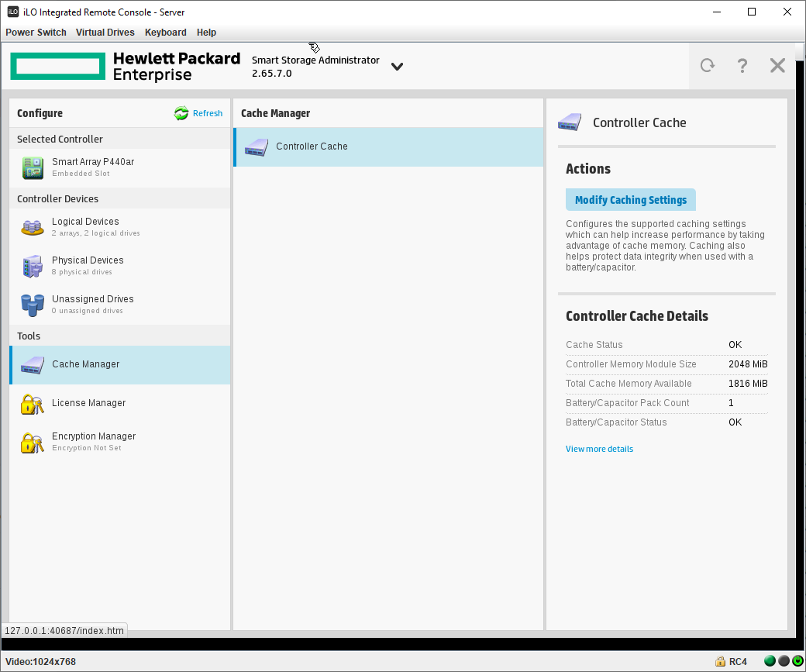Click the Refresh link text
806x672 pixels.
[208, 113]
